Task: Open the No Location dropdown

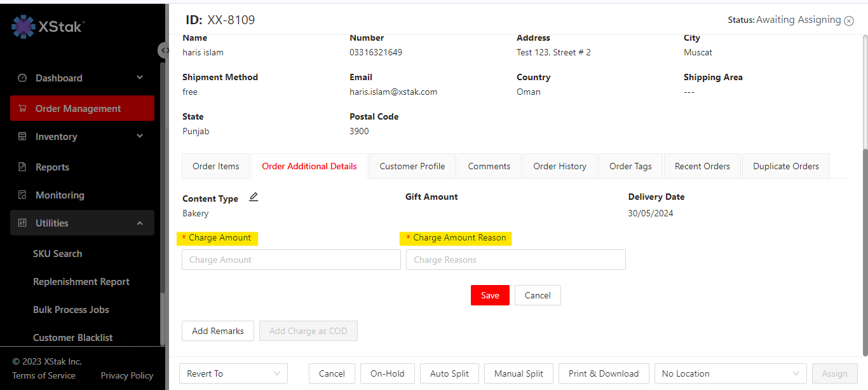Action: point(730,373)
